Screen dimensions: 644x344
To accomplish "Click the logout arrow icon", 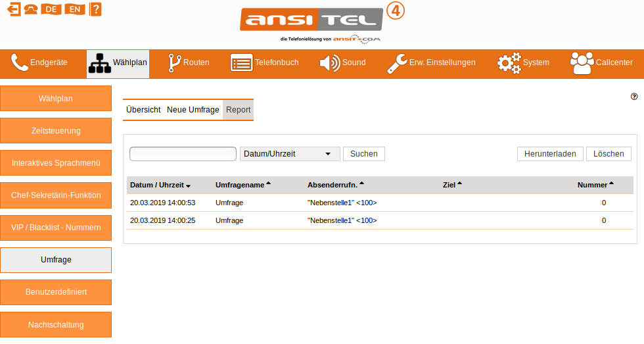I will (x=13, y=9).
